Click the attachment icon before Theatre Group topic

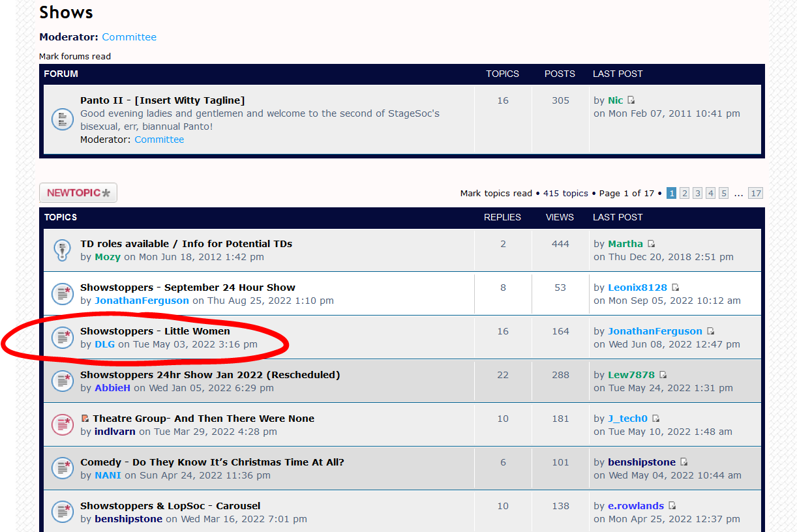[x=85, y=419]
